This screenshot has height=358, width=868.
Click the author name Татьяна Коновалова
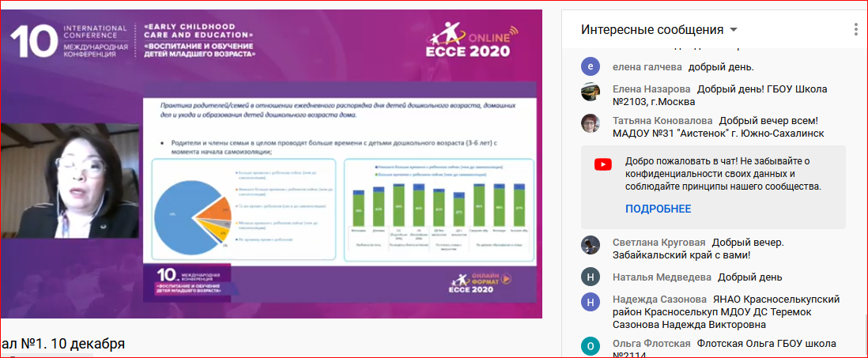pyautogui.click(x=662, y=121)
